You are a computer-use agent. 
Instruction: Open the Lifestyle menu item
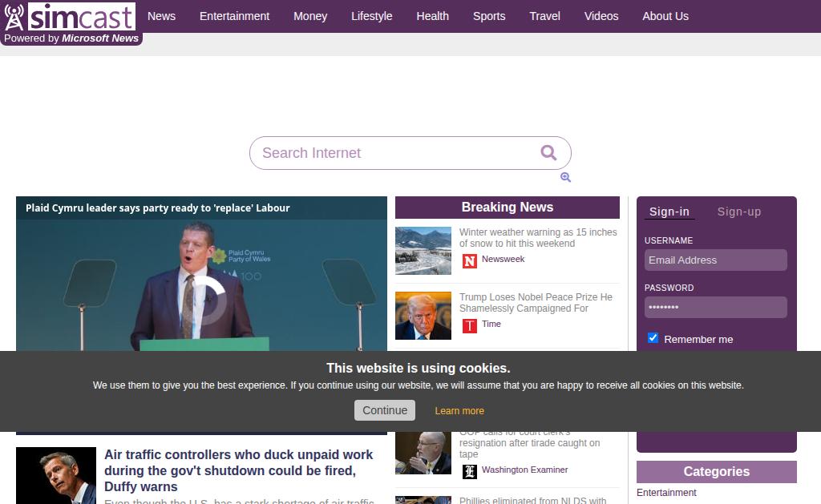click(372, 16)
